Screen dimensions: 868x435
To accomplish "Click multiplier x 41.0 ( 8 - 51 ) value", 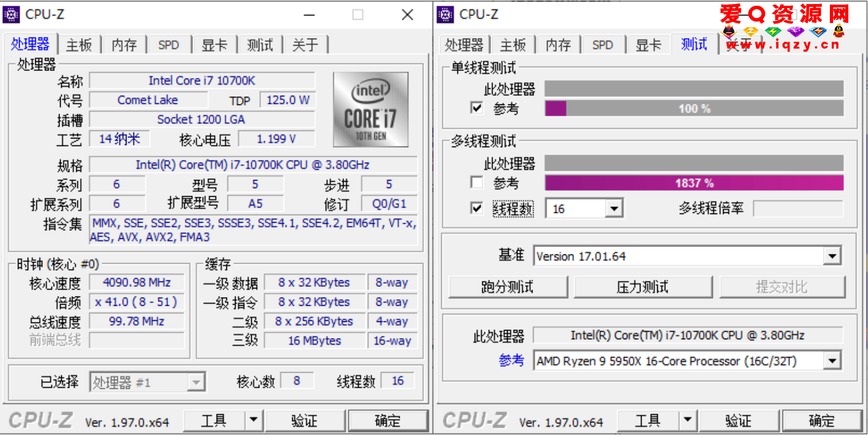I will pos(137,302).
